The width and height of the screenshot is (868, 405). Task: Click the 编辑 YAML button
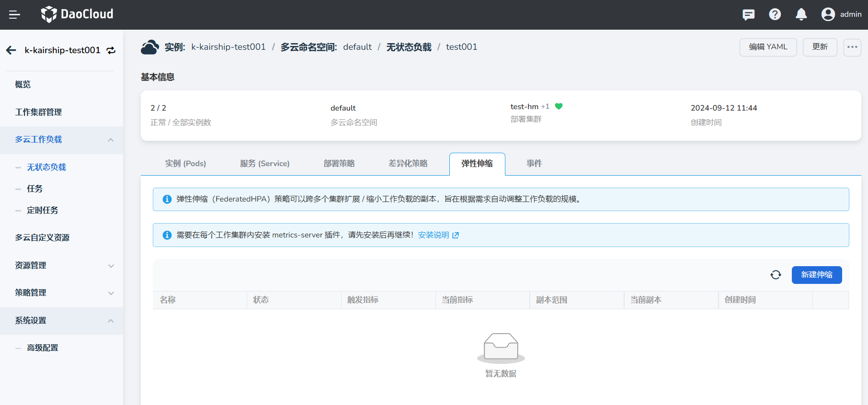[768, 47]
